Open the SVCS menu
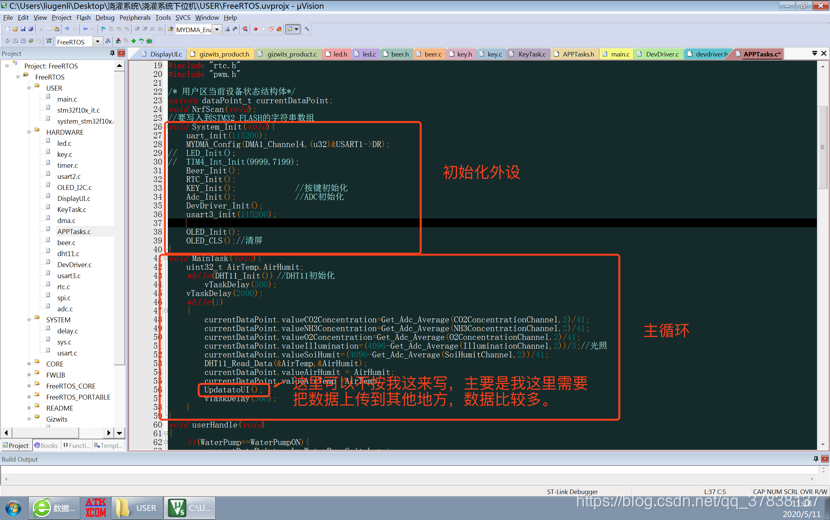Screen dimensions: 830x520 click(x=183, y=17)
